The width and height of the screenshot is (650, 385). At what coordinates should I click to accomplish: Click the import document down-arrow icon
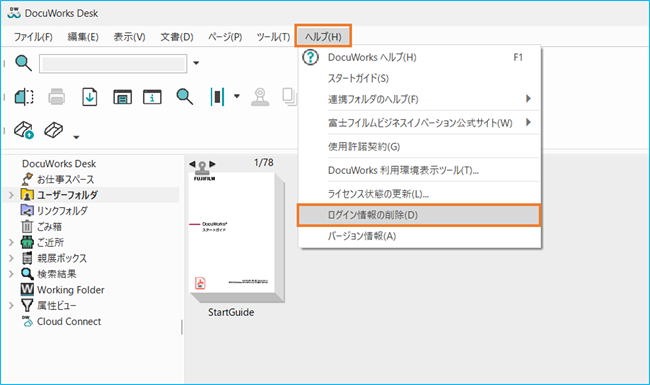(90, 97)
